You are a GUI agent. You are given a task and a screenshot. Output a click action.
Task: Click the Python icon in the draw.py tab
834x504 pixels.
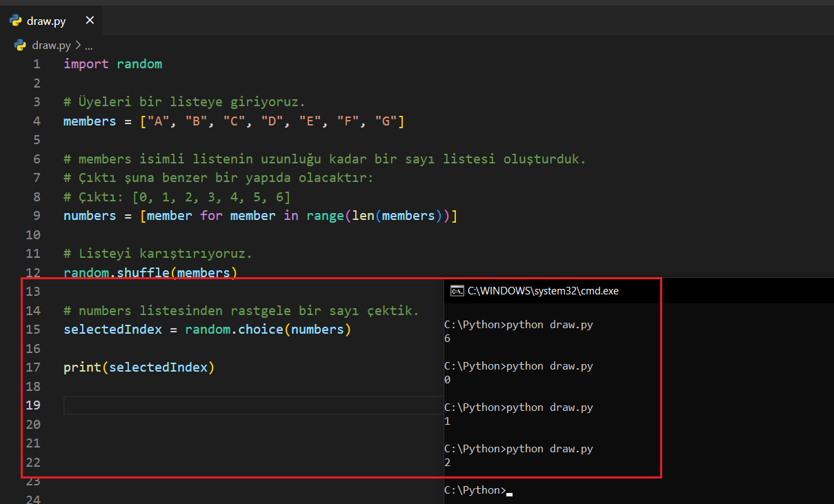(x=15, y=21)
